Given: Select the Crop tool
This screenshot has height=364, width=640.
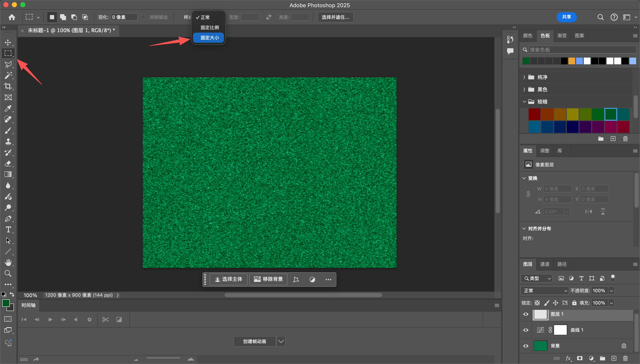Looking at the screenshot, I should (8, 86).
